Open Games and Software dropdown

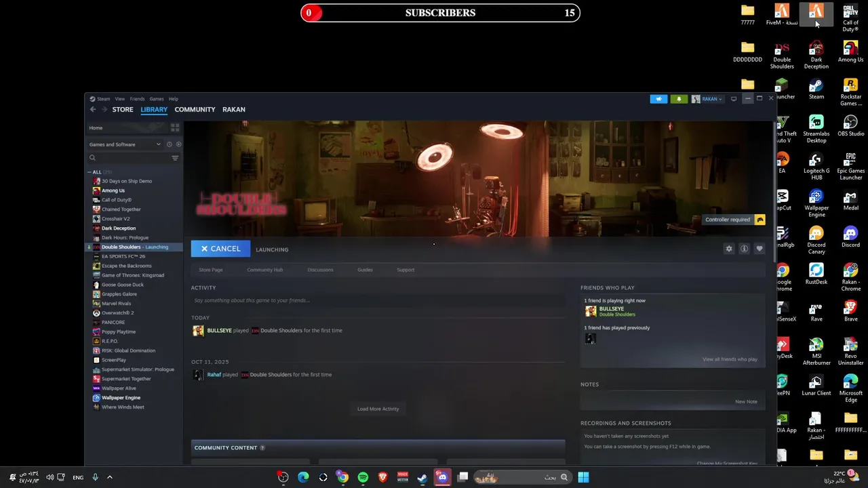[125, 144]
